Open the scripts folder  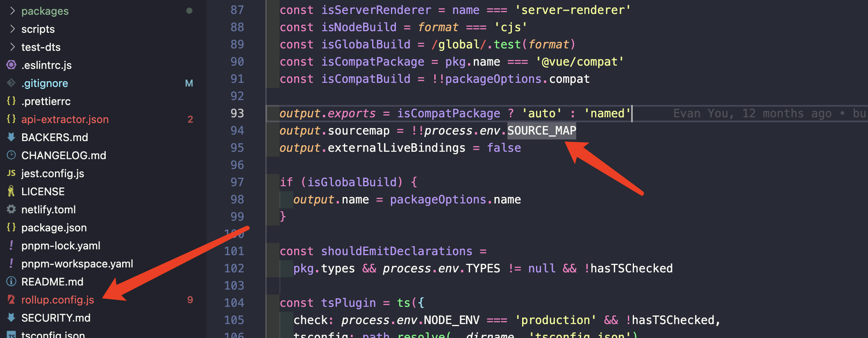click(38, 29)
